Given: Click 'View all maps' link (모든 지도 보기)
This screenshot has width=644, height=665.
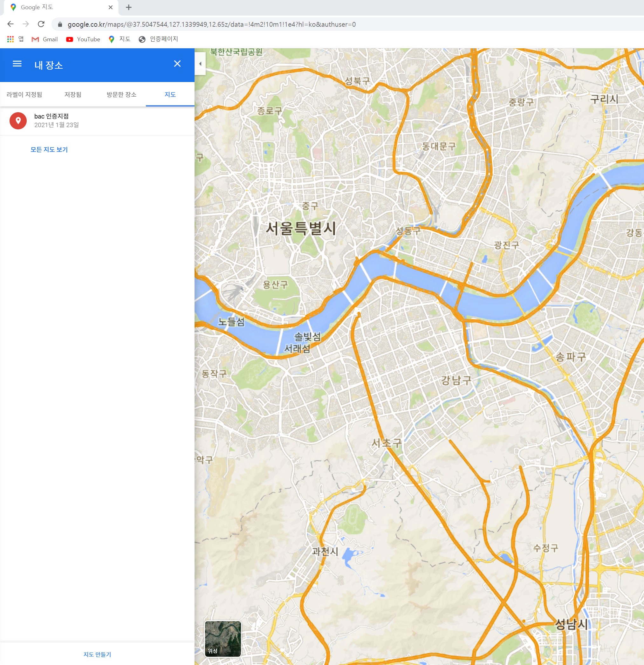Looking at the screenshot, I should pos(49,150).
